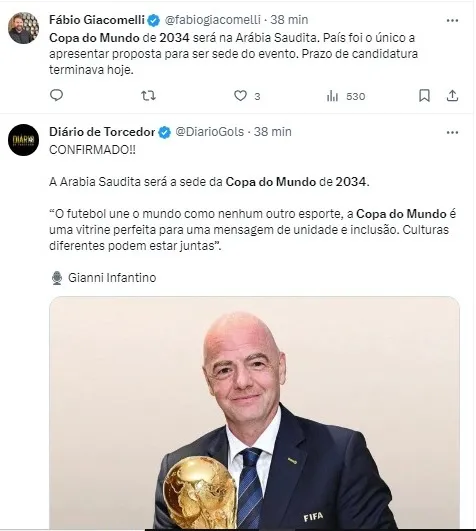The width and height of the screenshot is (476, 531).
Task: Retweet Fábio Giacomelli's post
Action: pos(148,96)
